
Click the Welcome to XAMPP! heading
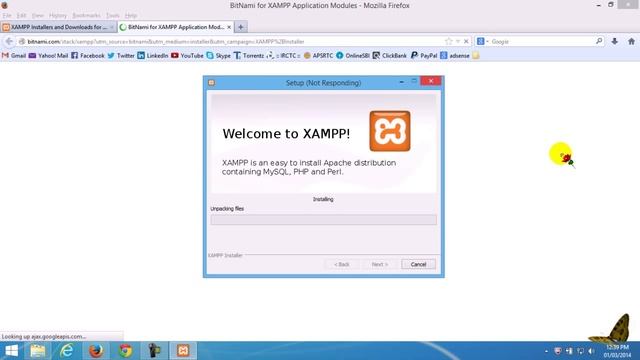pos(286,134)
